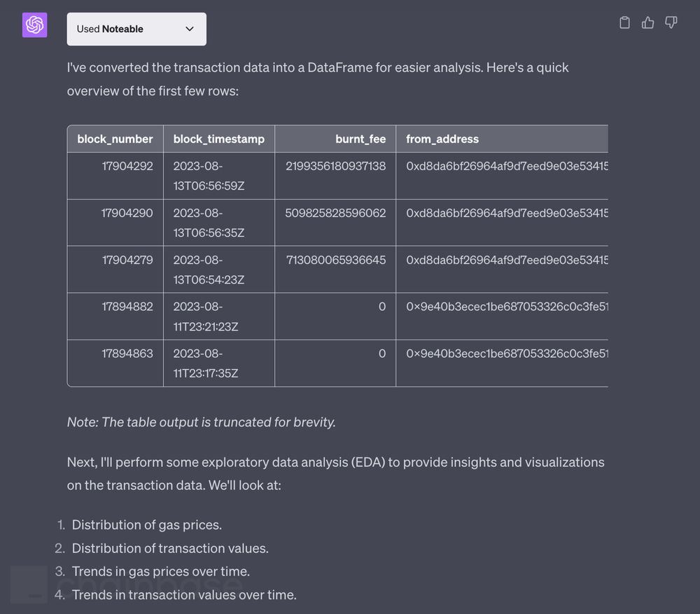
Task: Click the italic truncated-table note
Action: [x=202, y=422]
